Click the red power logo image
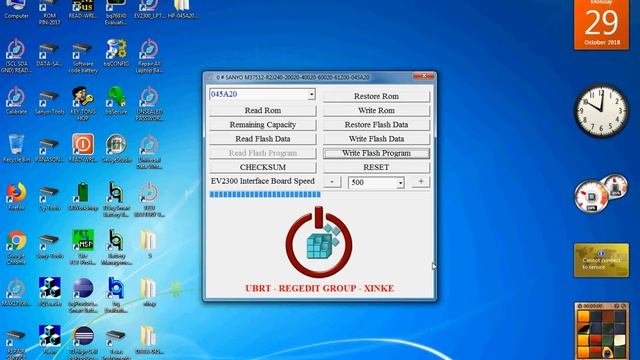The width and height of the screenshot is (640, 360). 319,242
